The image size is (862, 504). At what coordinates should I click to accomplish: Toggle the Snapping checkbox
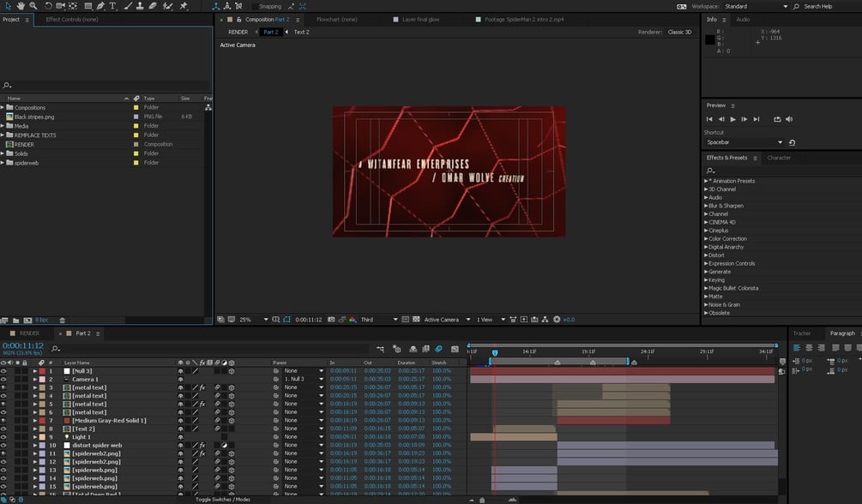click(255, 7)
